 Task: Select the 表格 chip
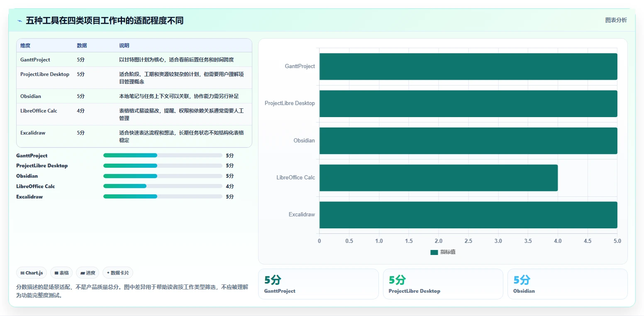(61, 273)
